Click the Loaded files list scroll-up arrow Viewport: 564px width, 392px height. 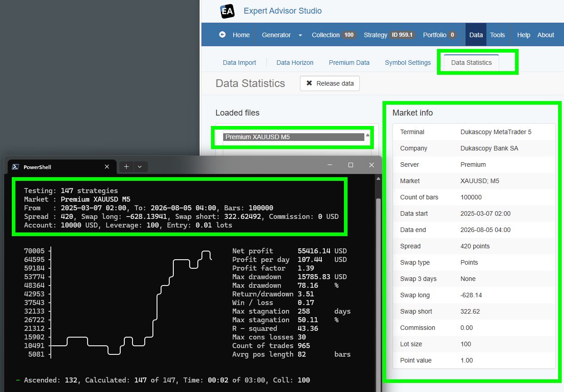pos(368,136)
